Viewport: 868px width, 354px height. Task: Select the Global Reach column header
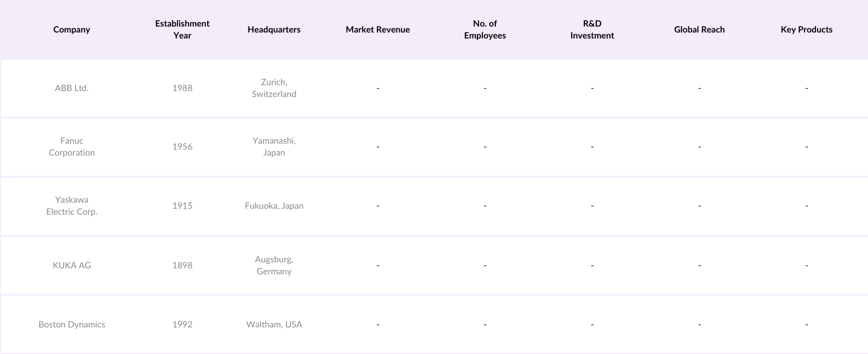[699, 29]
